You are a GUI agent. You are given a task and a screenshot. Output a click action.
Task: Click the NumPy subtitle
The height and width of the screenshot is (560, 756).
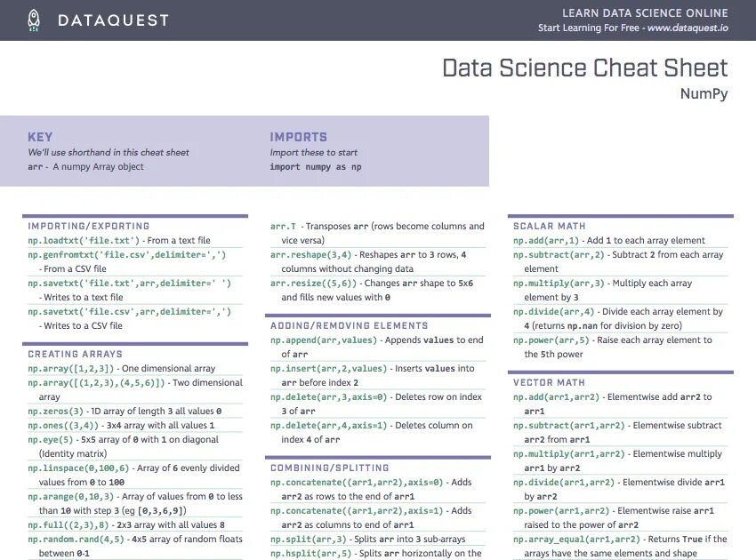(x=704, y=93)
